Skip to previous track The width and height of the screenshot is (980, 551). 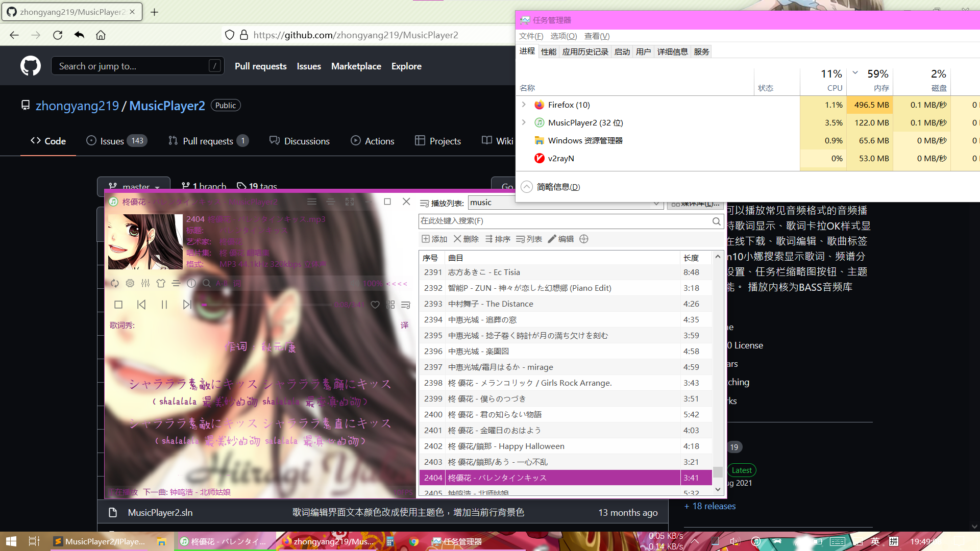tap(141, 305)
